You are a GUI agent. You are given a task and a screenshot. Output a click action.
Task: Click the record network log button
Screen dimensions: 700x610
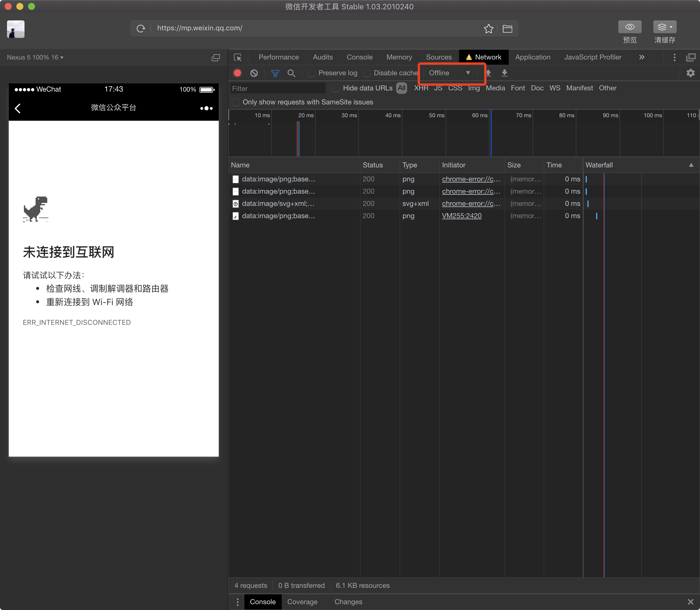pyautogui.click(x=237, y=73)
